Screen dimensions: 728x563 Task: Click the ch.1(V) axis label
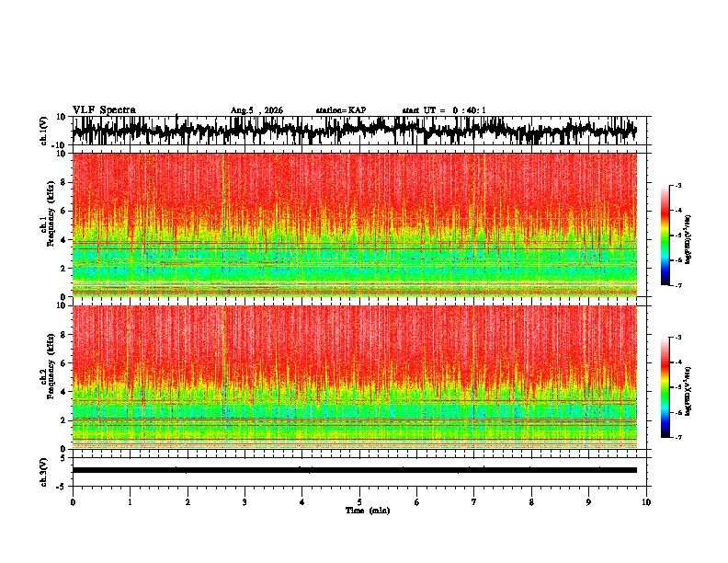[x=44, y=132]
